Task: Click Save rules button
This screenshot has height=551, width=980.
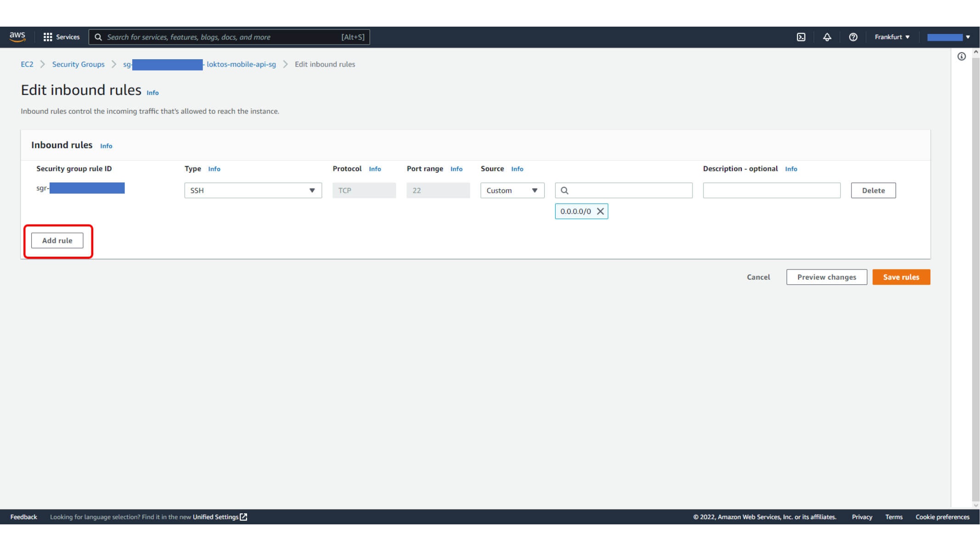Action: coord(901,277)
